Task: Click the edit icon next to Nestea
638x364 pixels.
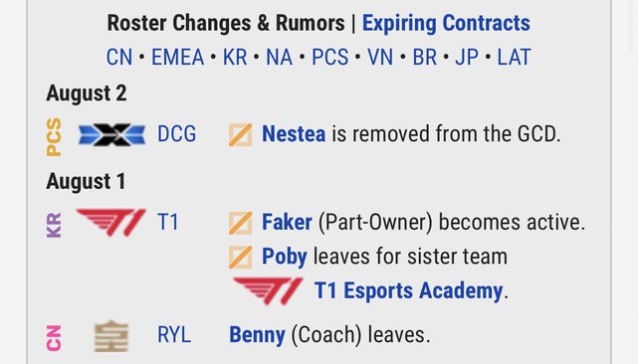Action: coord(240,134)
